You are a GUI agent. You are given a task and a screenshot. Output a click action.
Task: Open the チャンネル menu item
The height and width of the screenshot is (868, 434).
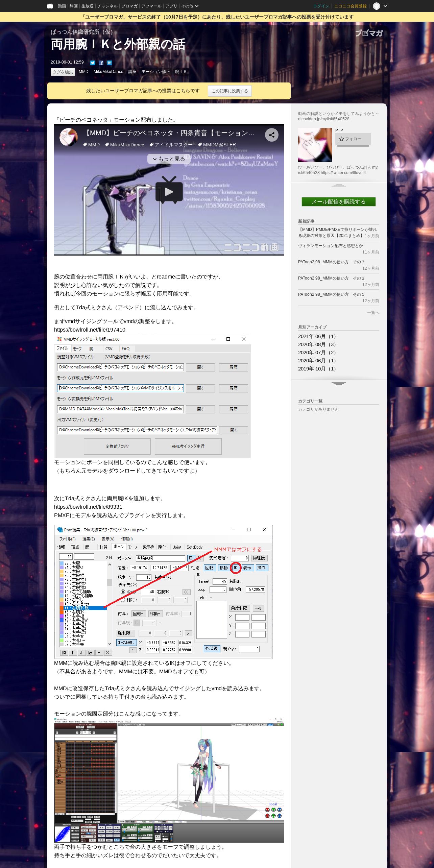(107, 6)
